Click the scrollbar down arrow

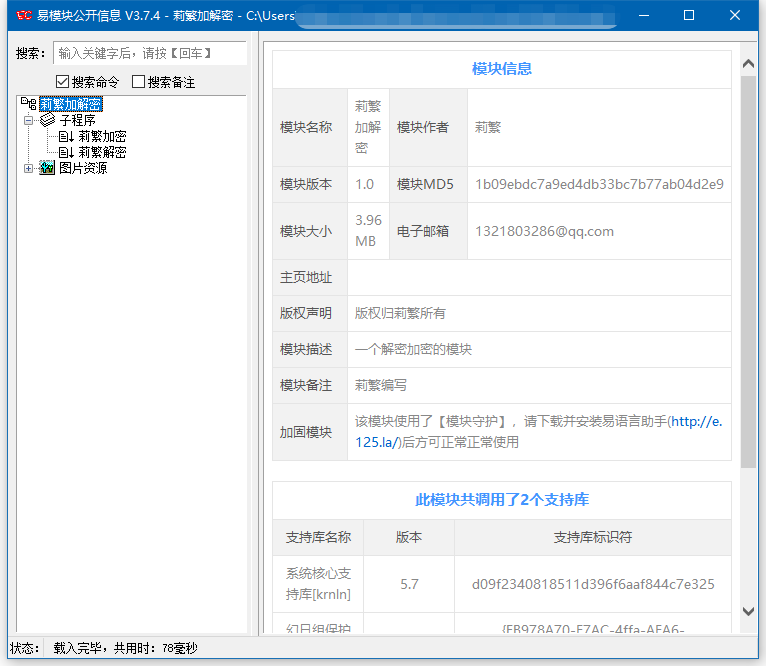(x=748, y=611)
